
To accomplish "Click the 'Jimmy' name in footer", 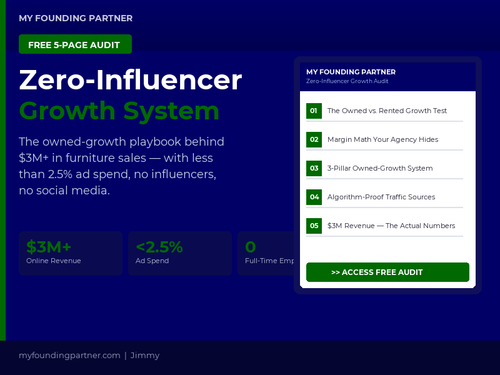I will pyautogui.click(x=145, y=355).
